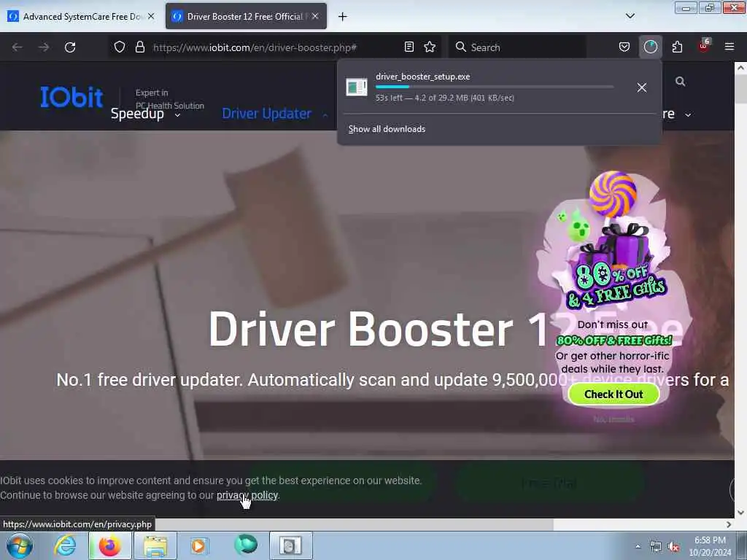The height and width of the screenshot is (560, 747).
Task: Launch Internet Explorer from the taskbar
Action: pyautogui.click(x=65, y=545)
